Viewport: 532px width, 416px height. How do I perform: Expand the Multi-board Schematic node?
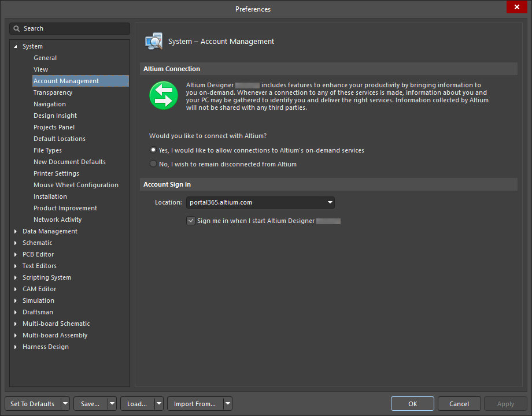coord(15,324)
